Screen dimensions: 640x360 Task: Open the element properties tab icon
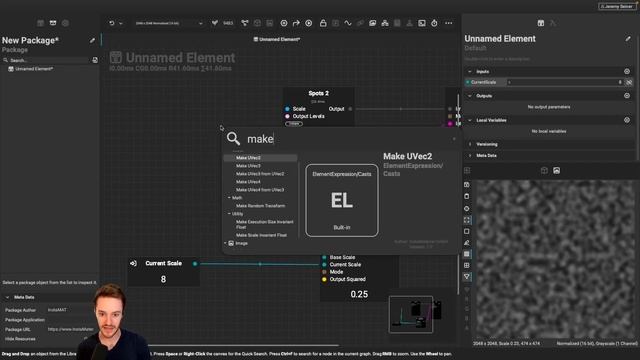540,23
